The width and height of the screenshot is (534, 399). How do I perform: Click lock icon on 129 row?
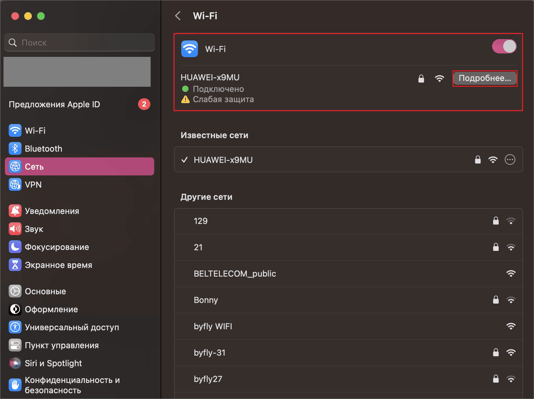tap(496, 221)
